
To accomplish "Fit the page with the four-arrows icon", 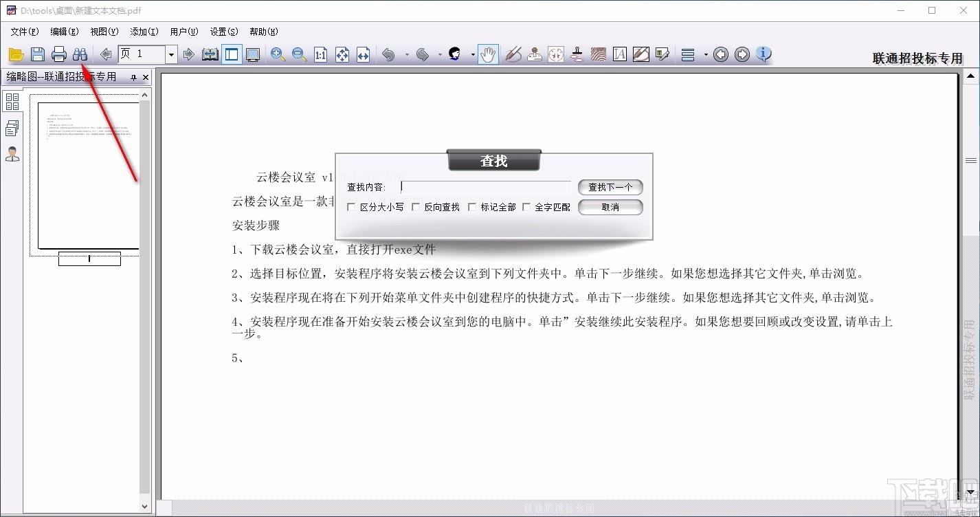I will click(342, 54).
